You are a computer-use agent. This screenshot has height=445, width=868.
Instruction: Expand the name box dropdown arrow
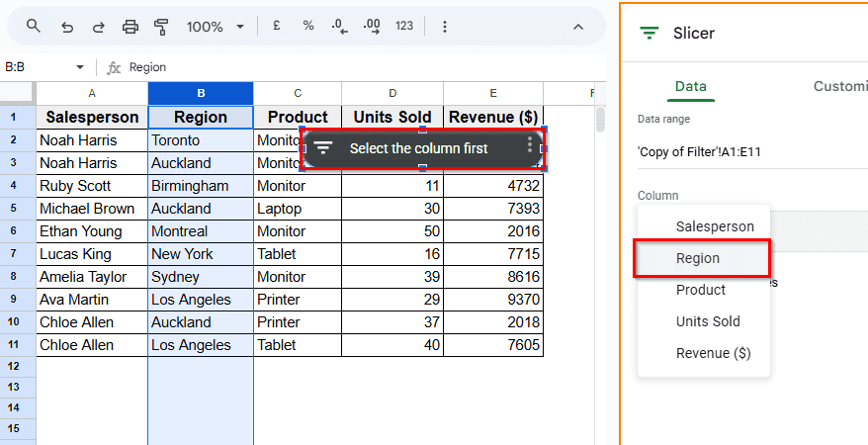(x=80, y=67)
